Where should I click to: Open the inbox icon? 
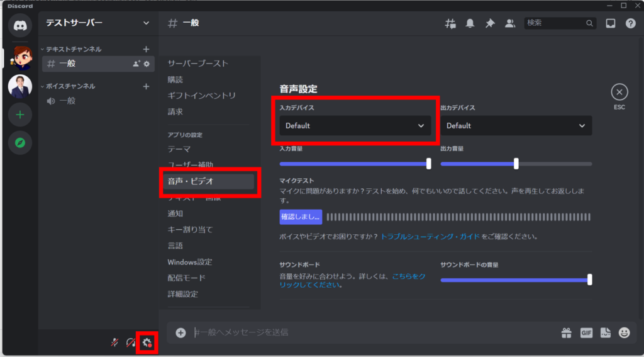610,23
